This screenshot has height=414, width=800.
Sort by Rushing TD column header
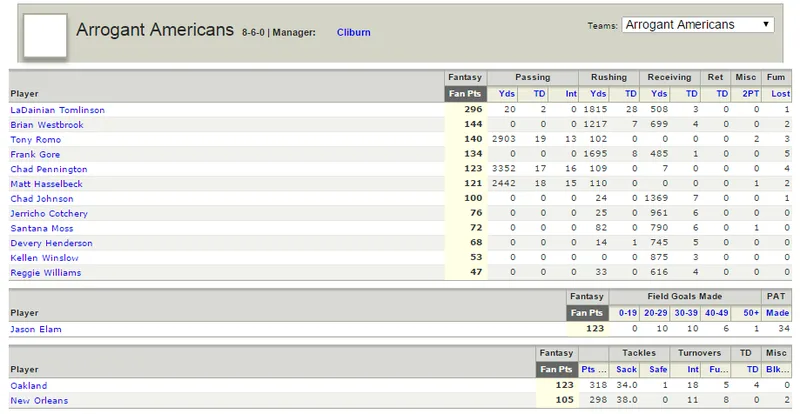coord(631,93)
